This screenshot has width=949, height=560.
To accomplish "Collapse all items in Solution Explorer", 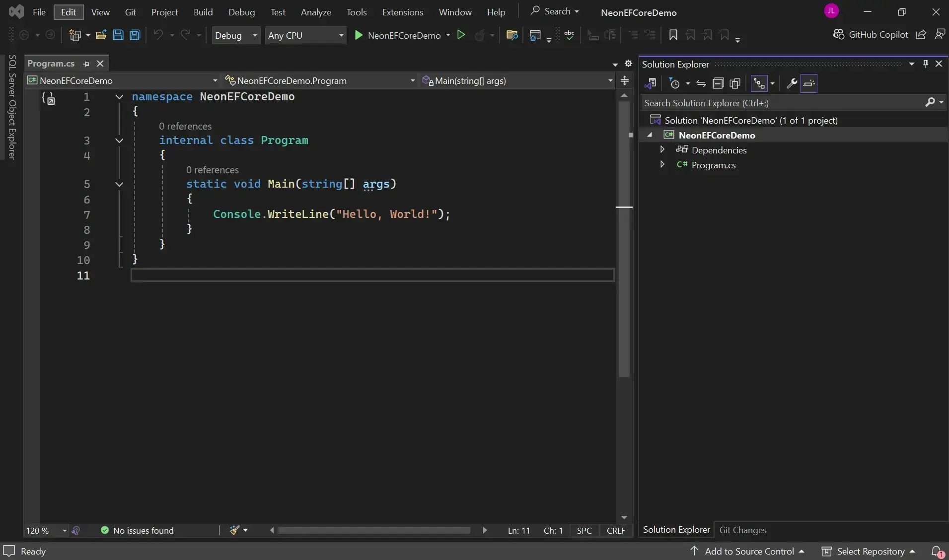I will click(x=718, y=83).
